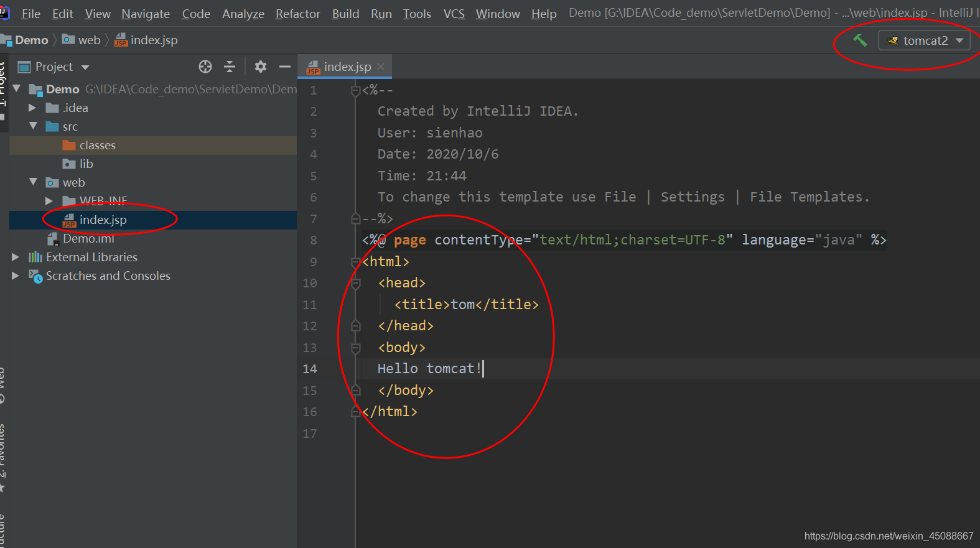Open the Navigate menu

(x=146, y=14)
